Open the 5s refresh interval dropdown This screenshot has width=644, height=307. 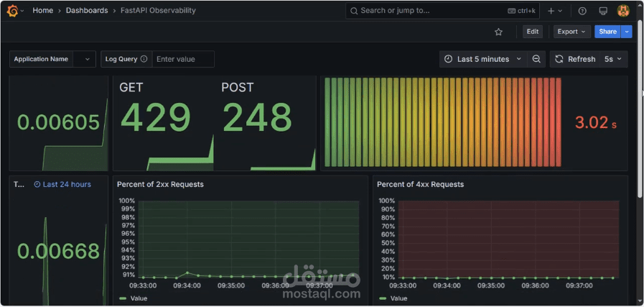[614, 59]
